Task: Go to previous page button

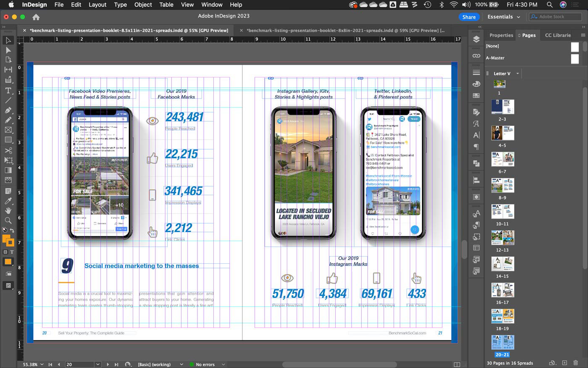Action: coord(59,364)
